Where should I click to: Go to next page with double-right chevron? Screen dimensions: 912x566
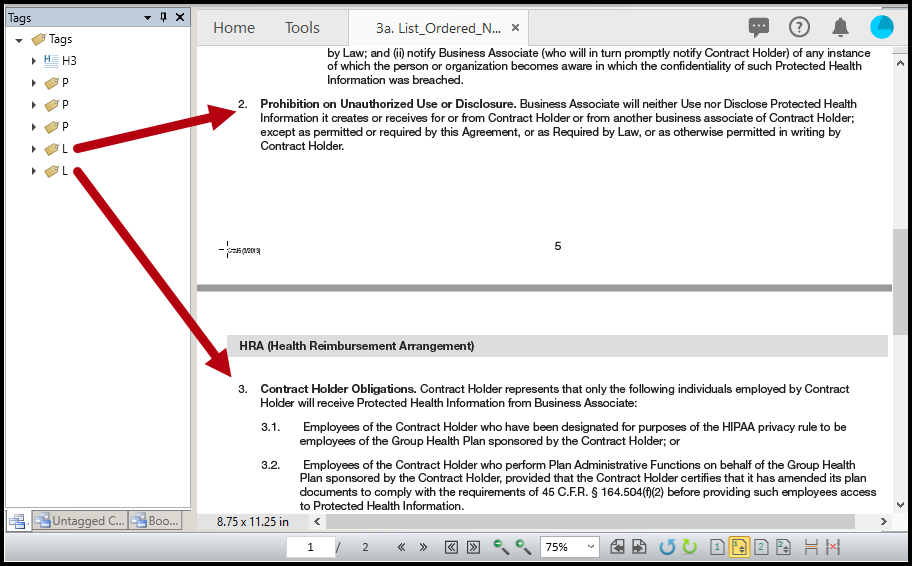pyautogui.click(x=423, y=547)
